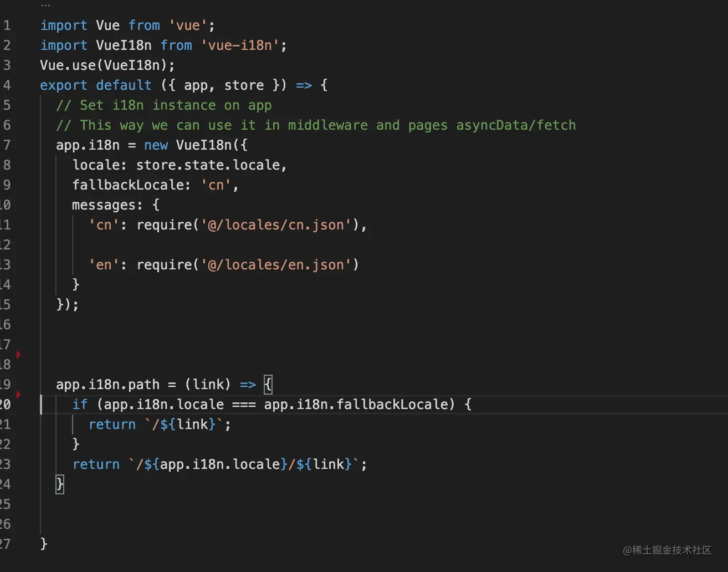
Task: Click the fallbackLocale key on line 9
Action: tap(127, 185)
